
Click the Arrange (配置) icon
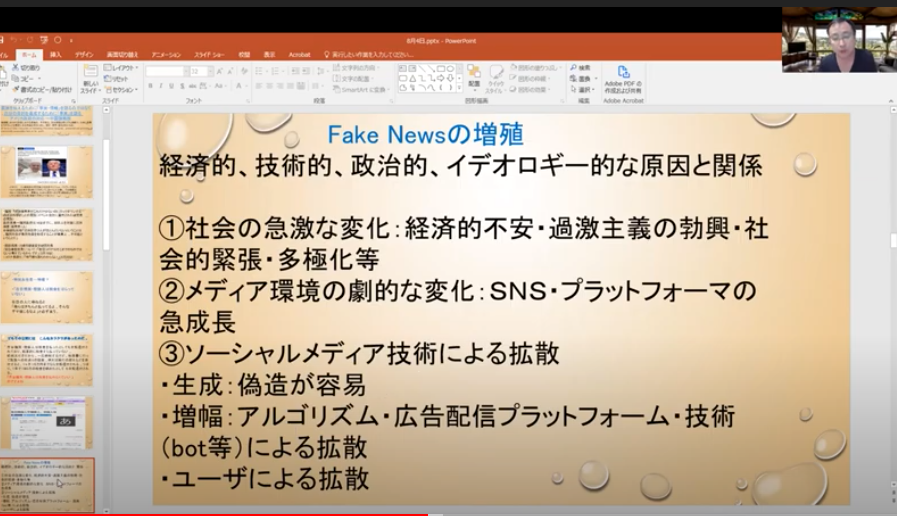pos(473,75)
